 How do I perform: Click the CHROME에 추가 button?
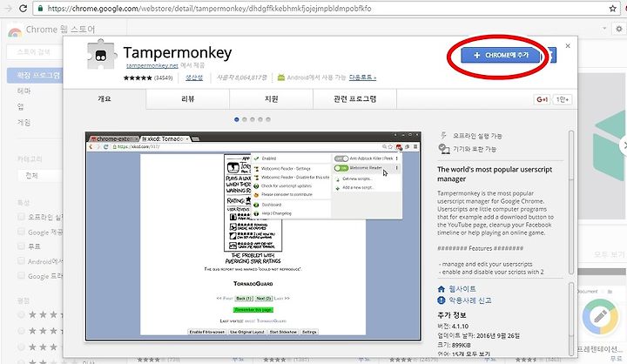[x=500, y=55]
